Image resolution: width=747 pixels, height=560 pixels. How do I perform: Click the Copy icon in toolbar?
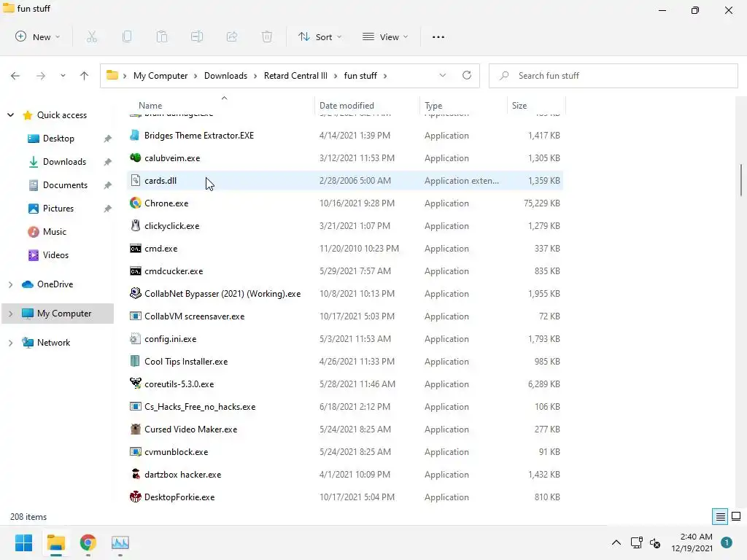coord(127,36)
